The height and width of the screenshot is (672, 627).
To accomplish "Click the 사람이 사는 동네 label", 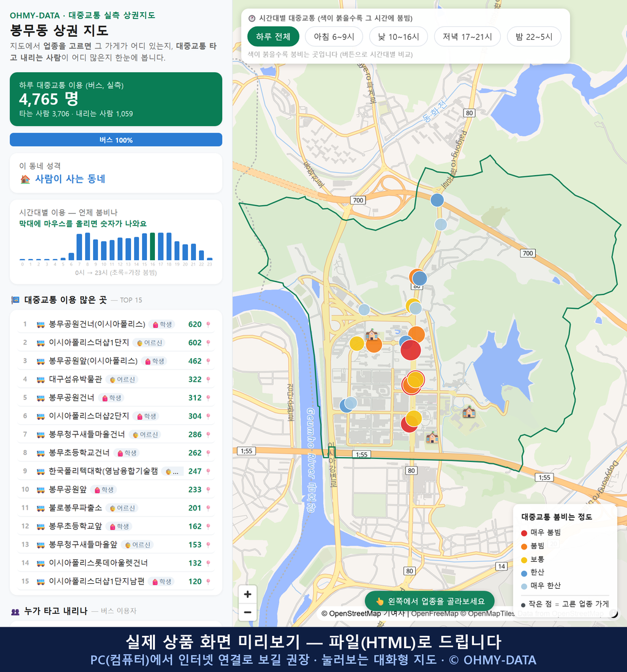I will coord(70,179).
